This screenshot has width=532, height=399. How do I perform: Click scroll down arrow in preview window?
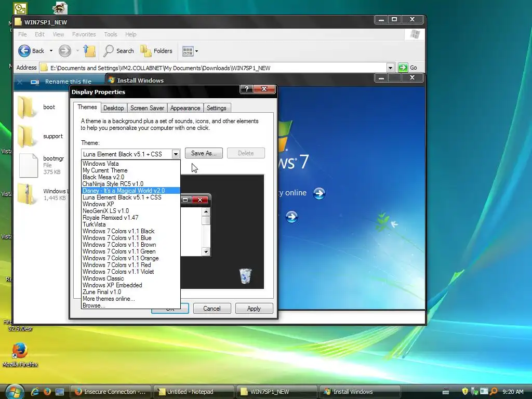[206, 251]
